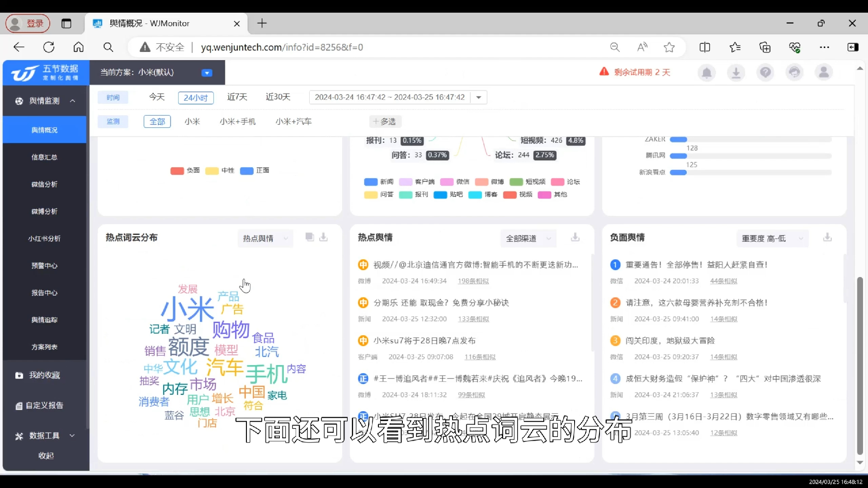Open the 重要度 高-低 sort dropdown
Image resolution: width=868 pixels, height=488 pixels.
point(772,238)
